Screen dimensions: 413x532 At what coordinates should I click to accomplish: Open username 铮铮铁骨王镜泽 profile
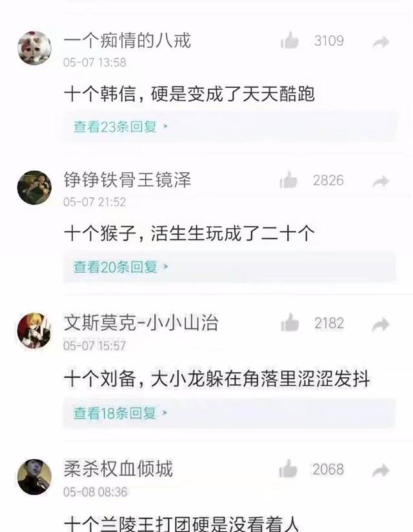[127, 180]
